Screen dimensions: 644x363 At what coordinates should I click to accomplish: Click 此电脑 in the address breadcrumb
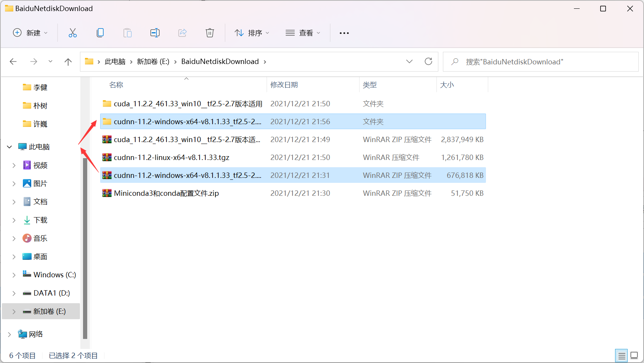(x=115, y=61)
